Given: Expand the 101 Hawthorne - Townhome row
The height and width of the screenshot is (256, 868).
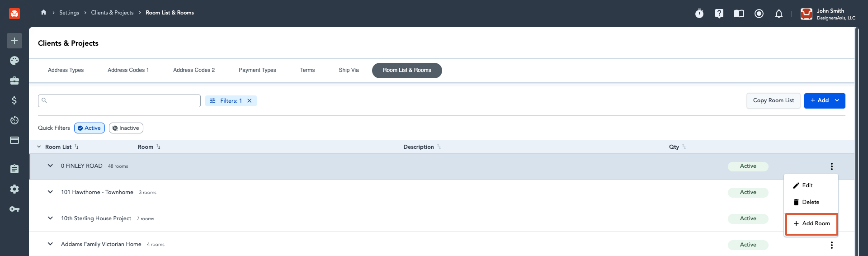Looking at the screenshot, I should pos(50,192).
